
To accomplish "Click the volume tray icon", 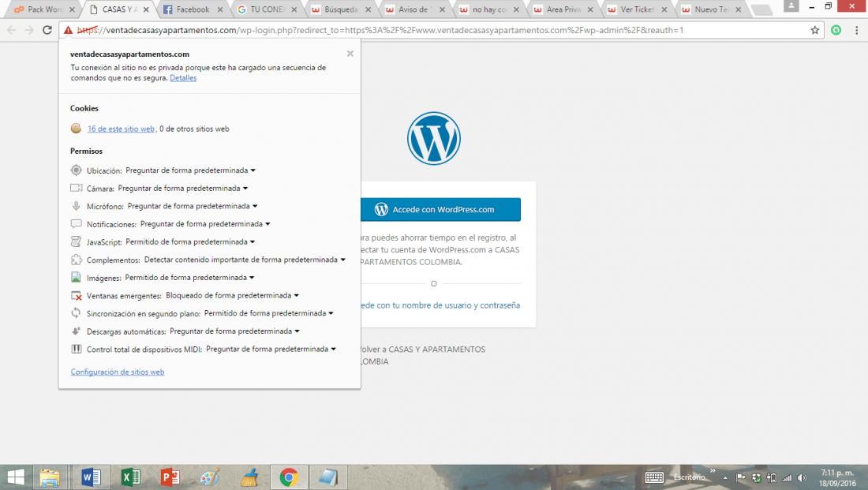I will (x=803, y=478).
